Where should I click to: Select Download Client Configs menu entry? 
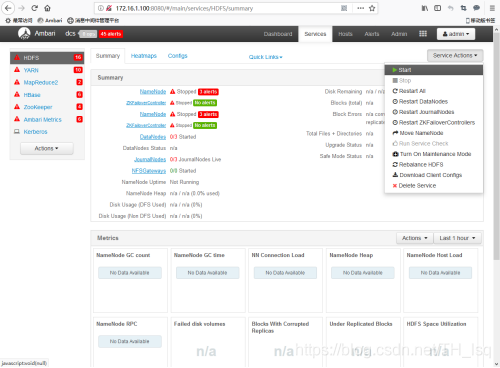click(x=434, y=175)
